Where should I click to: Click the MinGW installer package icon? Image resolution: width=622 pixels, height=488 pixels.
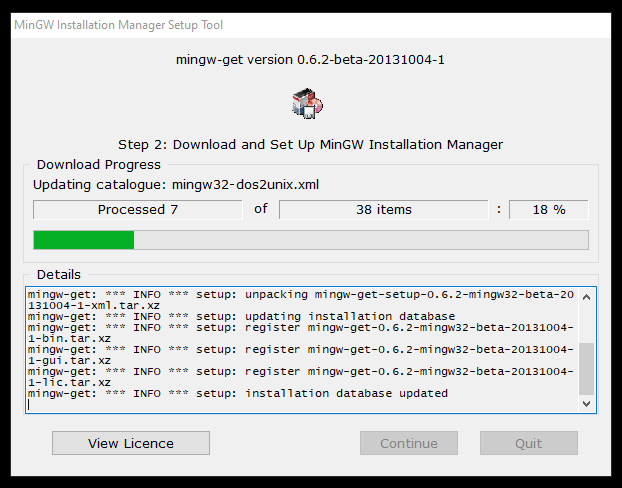pyautogui.click(x=307, y=103)
